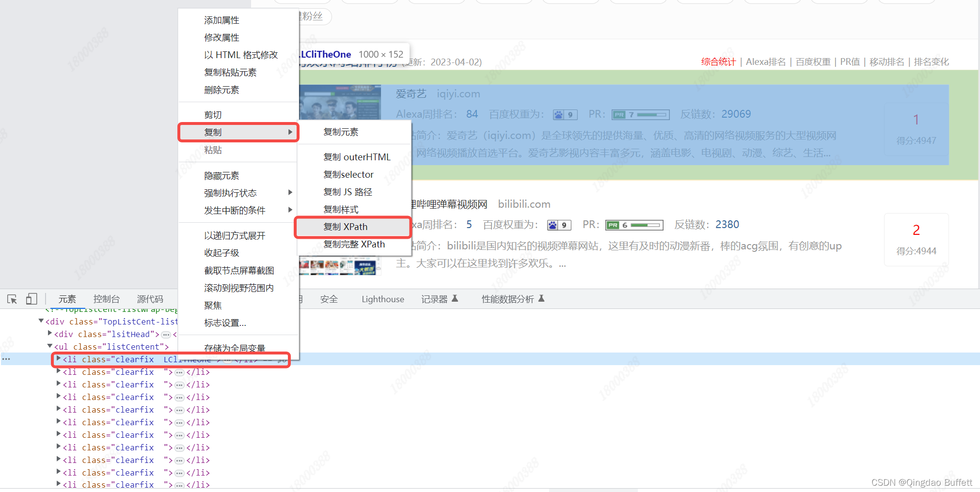
Task: Switch to 元素 DevTools tab
Action: point(67,299)
